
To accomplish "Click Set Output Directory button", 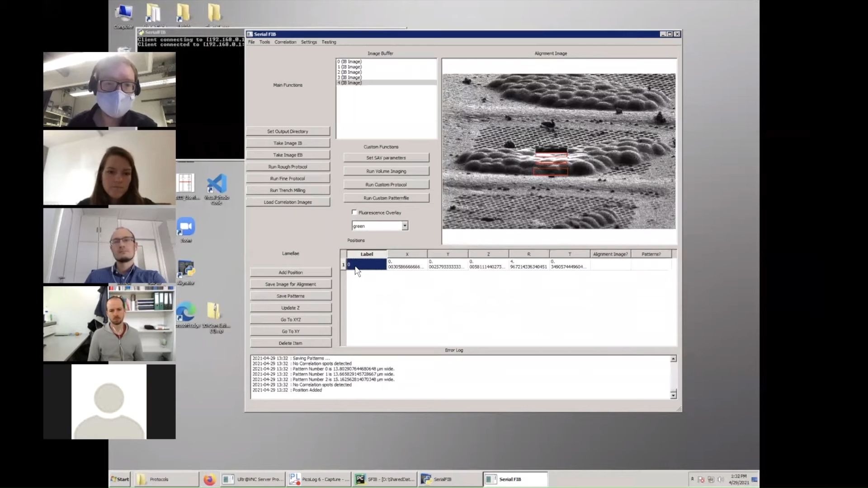I will point(288,131).
